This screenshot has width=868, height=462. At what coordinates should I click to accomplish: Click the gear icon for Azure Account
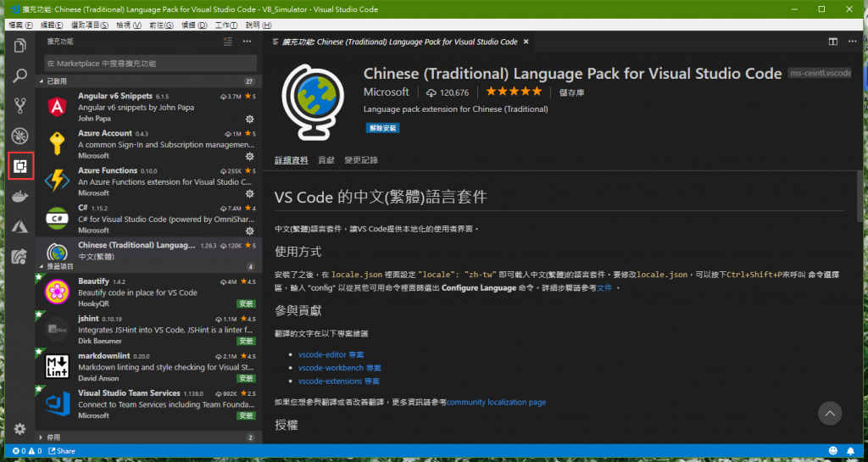pyautogui.click(x=250, y=156)
